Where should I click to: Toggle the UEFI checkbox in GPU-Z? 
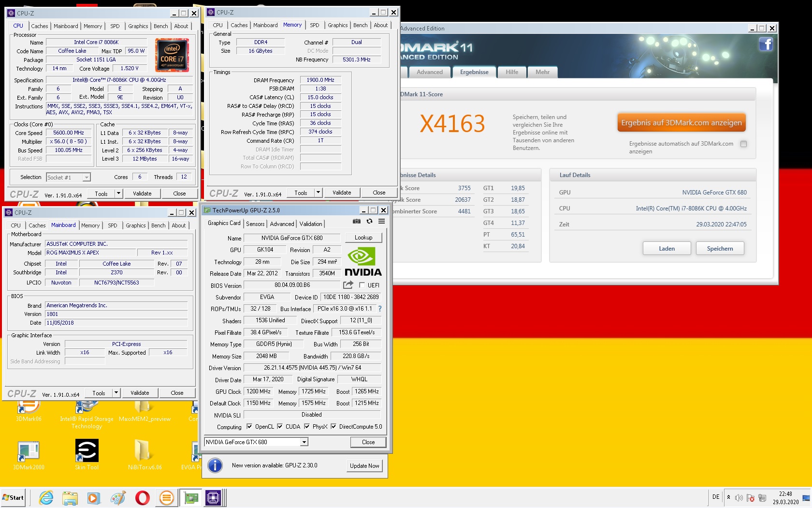click(x=362, y=285)
